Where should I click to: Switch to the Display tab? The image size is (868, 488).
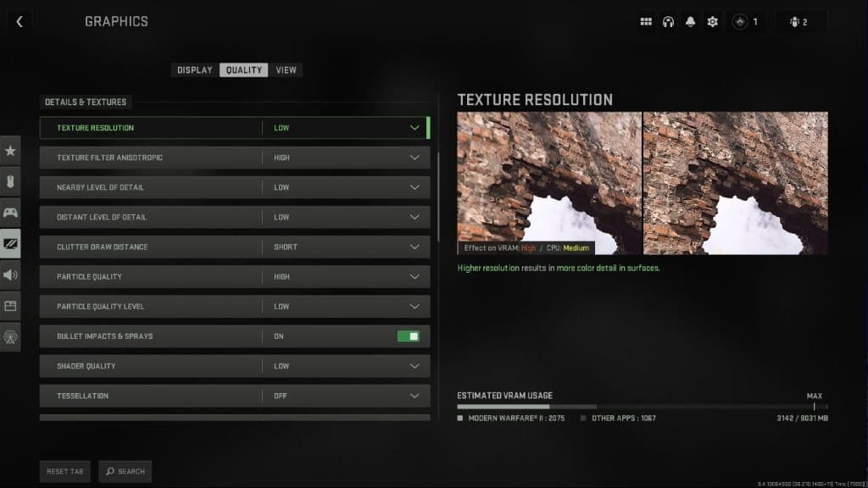click(x=195, y=70)
